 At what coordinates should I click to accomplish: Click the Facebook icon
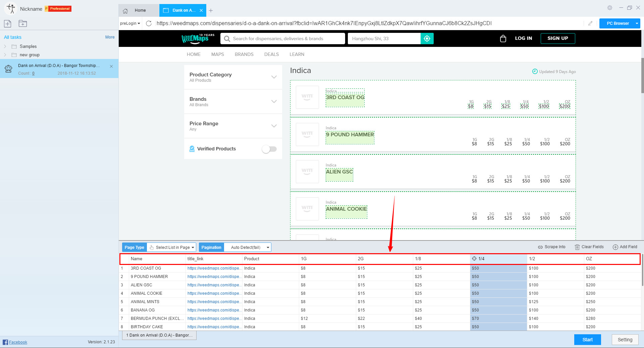coord(5,342)
